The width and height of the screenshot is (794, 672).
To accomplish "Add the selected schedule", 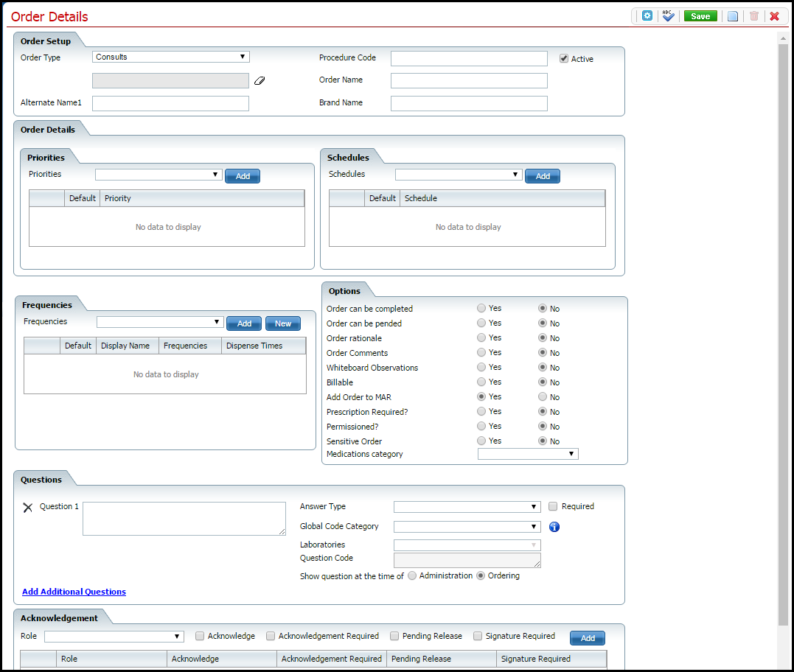I will [543, 176].
